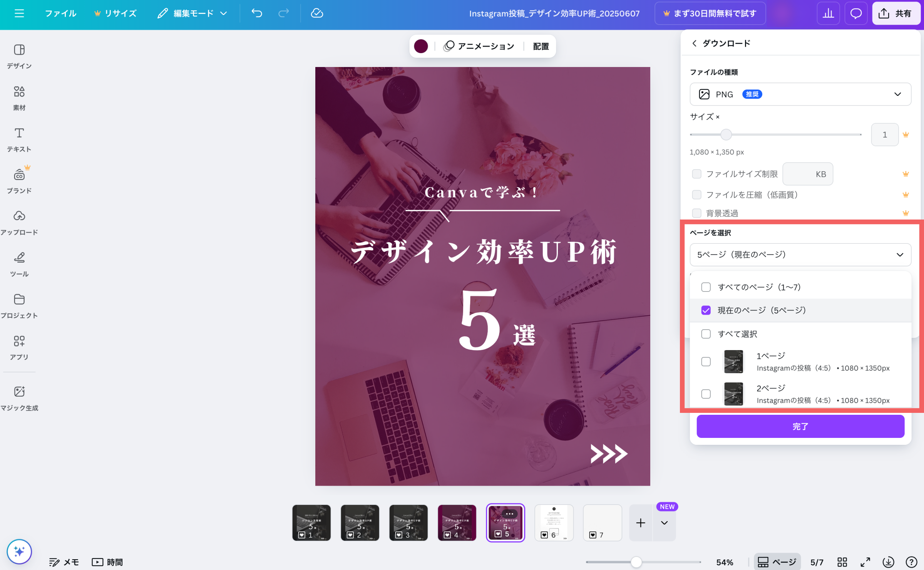
Task: Undo the last action
Action: (257, 13)
